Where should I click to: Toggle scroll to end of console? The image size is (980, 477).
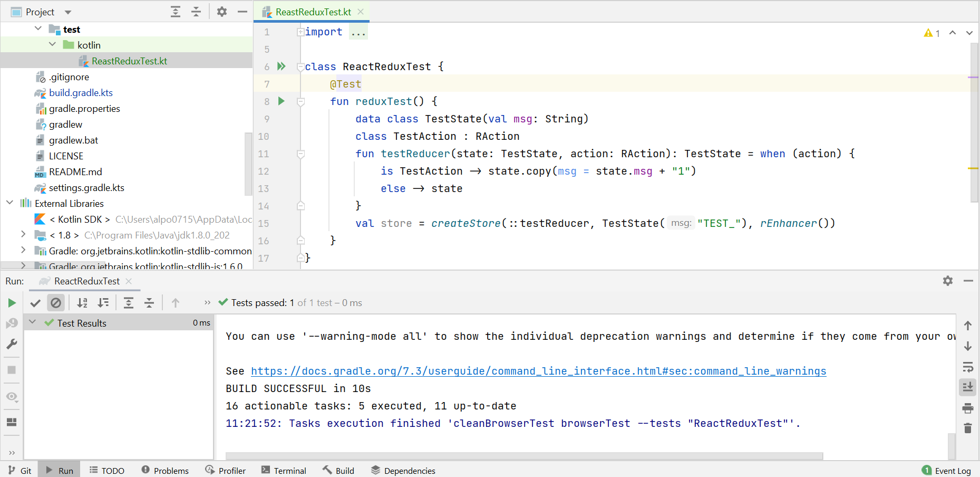click(968, 387)
